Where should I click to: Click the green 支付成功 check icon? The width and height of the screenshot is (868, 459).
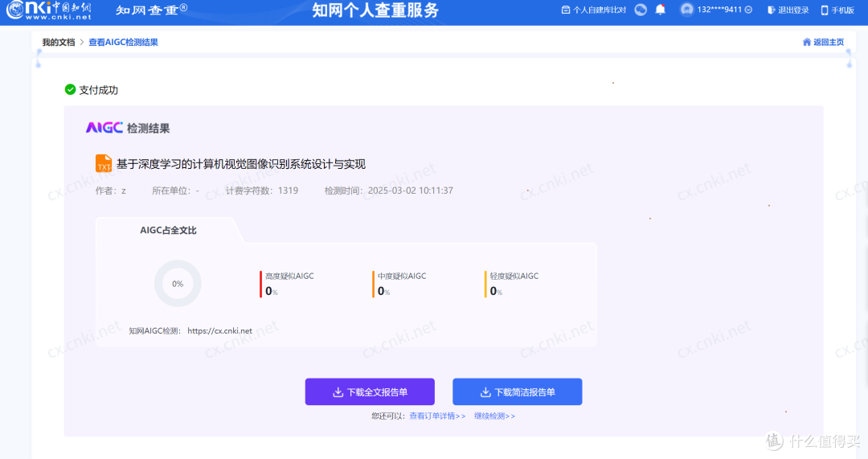pos(70,90)
